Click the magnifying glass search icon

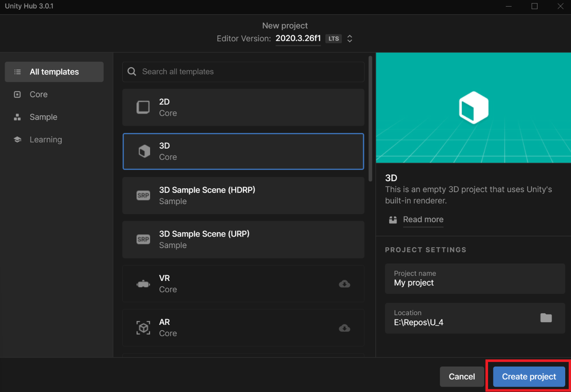(x=132, y=72)
